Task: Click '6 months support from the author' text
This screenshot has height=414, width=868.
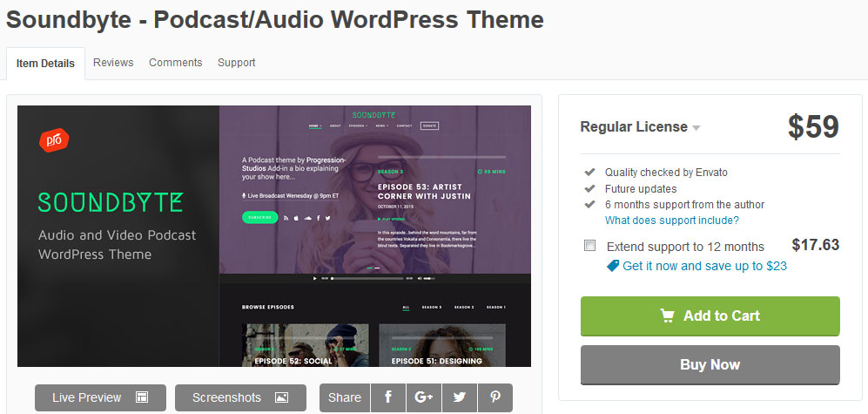Action: [x=684, y=205]
